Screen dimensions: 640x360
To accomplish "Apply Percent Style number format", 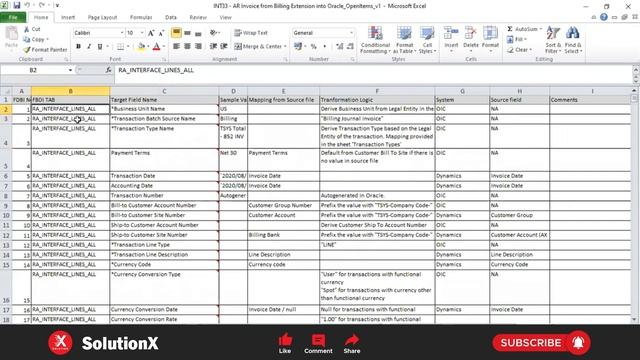I will click(313, 47).
